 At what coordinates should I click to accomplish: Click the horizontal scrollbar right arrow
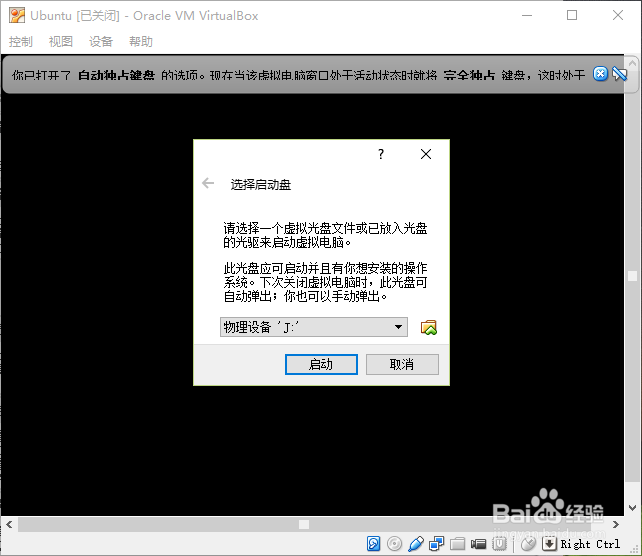[616, 524]
